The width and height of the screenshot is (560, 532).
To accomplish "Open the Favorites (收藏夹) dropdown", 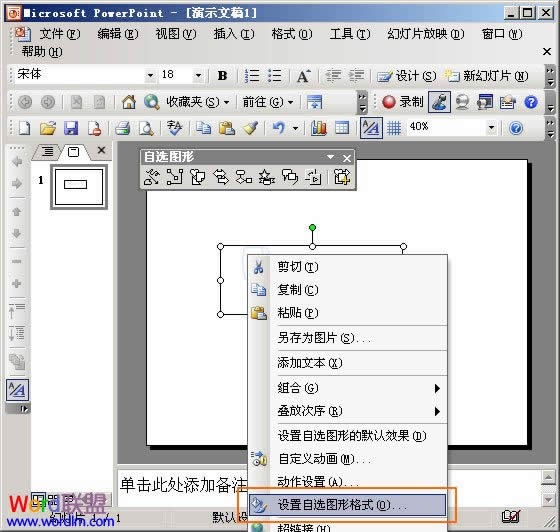I will pos(198,102).
